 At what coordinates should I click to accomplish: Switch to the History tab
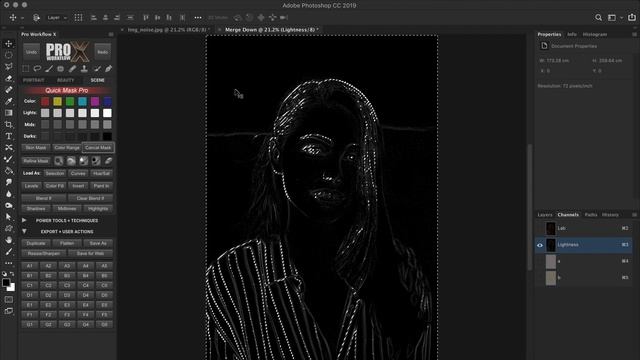(610, 215)
